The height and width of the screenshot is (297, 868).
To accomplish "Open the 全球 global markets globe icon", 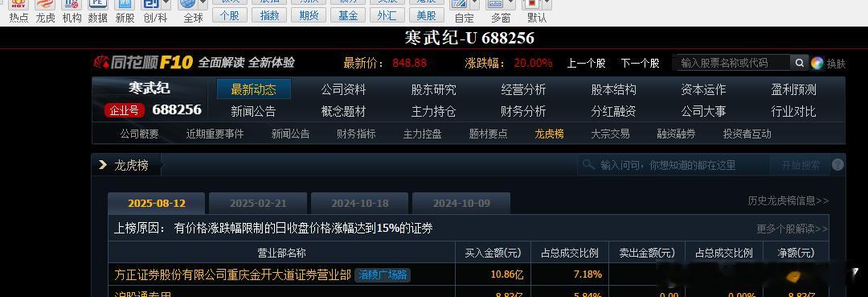I will (188, 6).
